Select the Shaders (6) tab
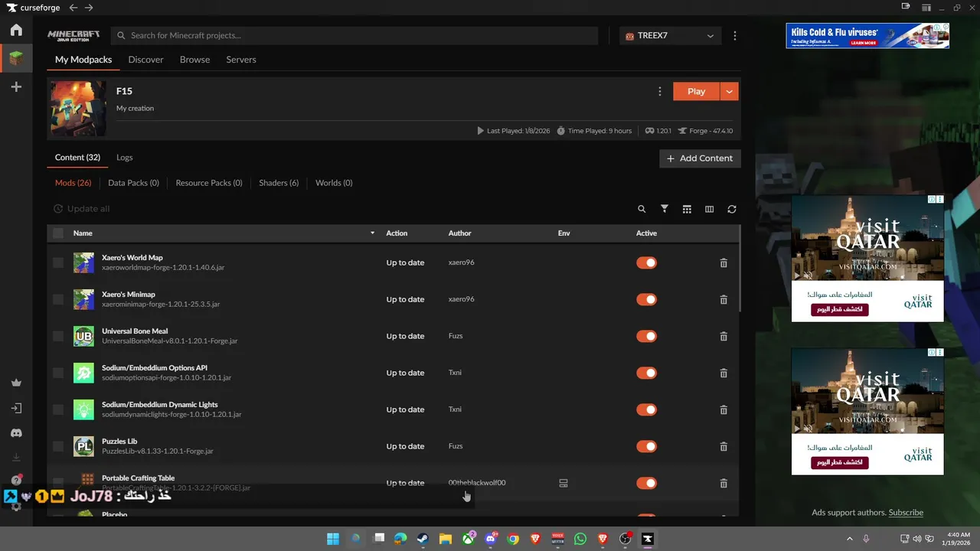Viewport: 980px width, 551px height. coord(279,183)
